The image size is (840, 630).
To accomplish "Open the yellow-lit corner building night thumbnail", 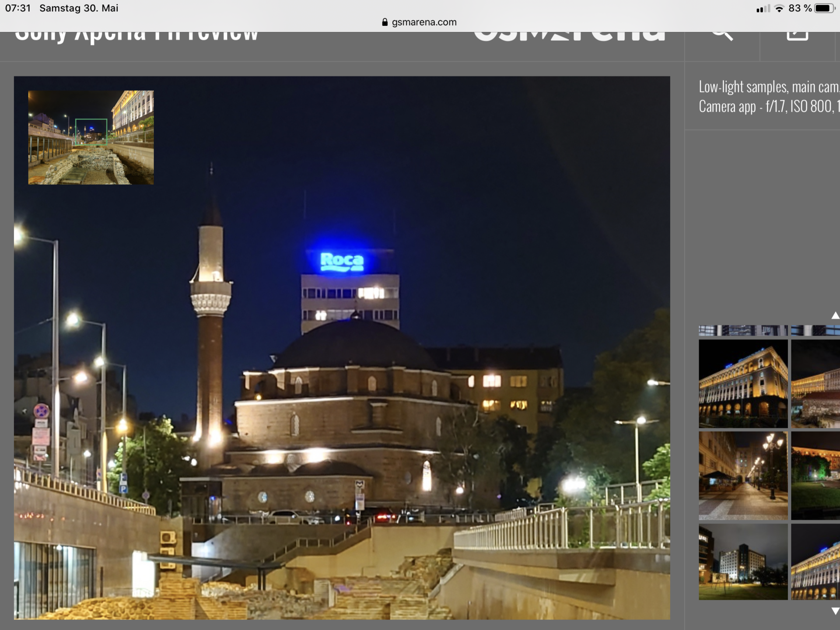I will (743, 384).
